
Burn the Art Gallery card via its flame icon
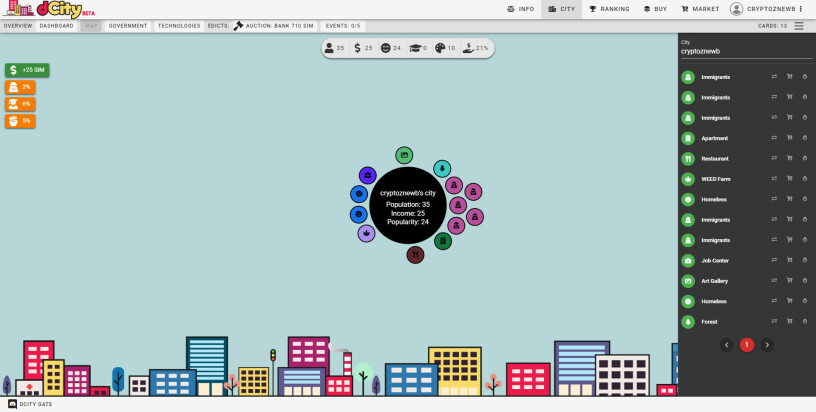(x=805, y=280)
